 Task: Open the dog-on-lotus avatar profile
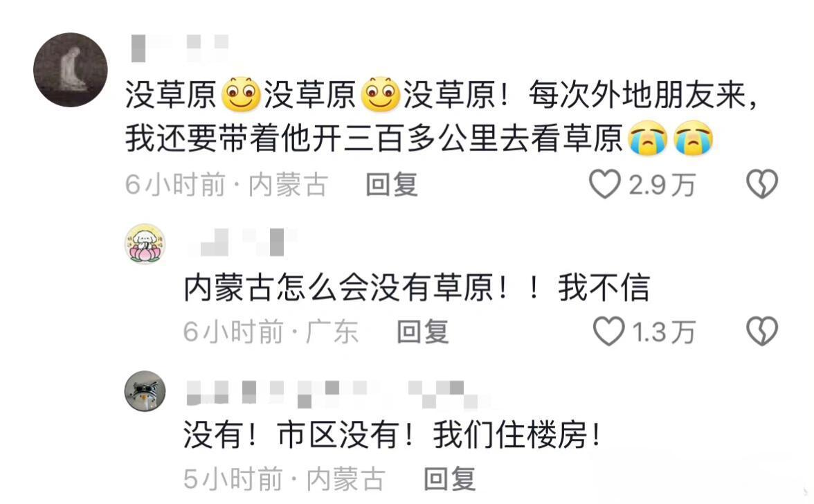(145, 244)
